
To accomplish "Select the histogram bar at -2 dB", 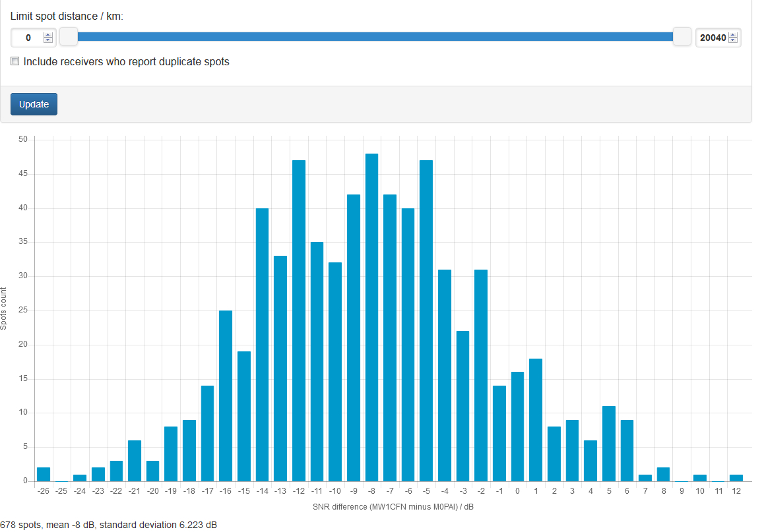I will pyautogui.click(x=481, y=375).
